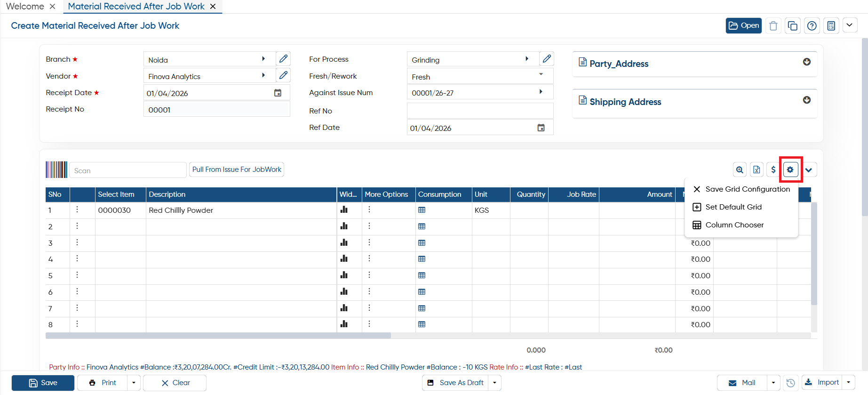Switch to the Welcome tab
The image size is (868, 395).
click(25, 7)
